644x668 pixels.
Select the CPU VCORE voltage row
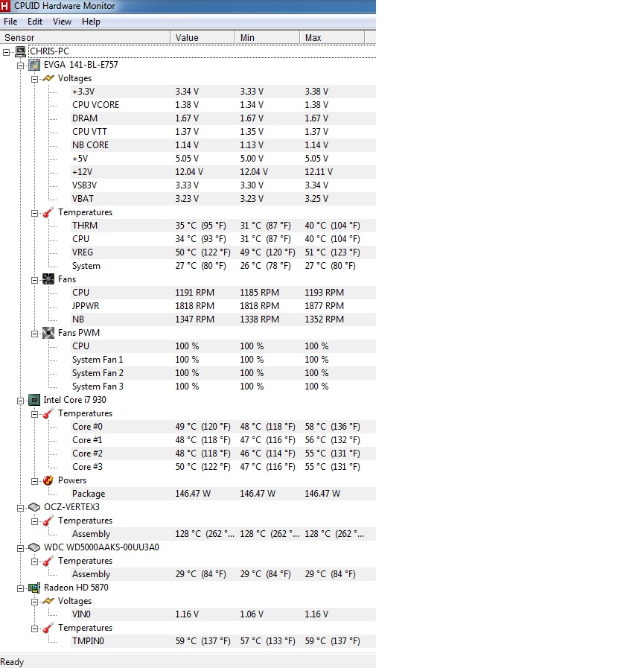(x=223, y=105)
